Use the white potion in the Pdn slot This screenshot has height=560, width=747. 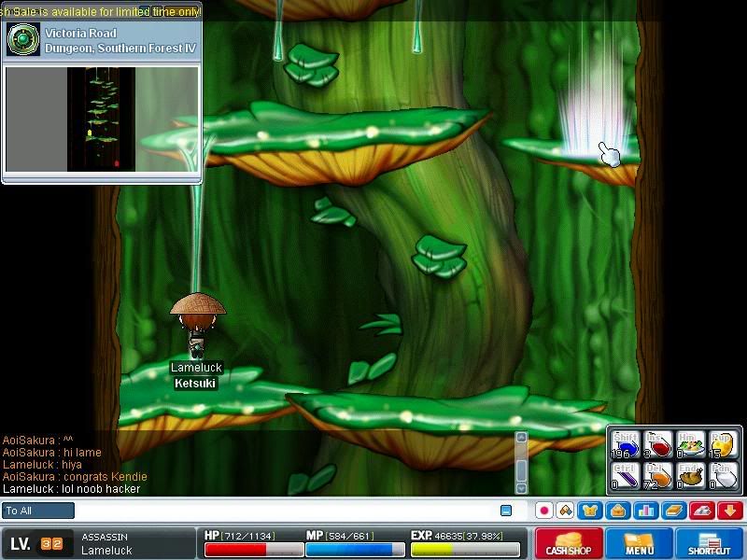point(723,476)
